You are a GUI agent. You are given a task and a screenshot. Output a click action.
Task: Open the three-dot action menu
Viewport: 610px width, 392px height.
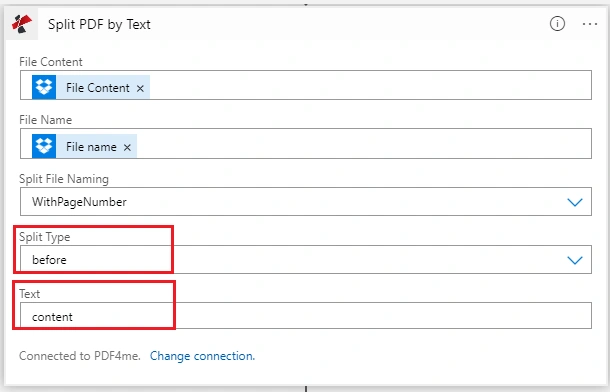tap(590, 24)
